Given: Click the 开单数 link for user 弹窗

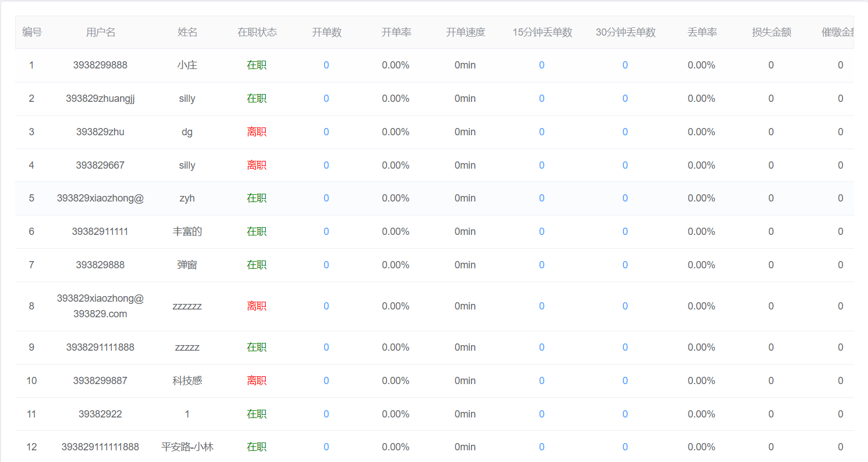Looking at the screenshot, I should click(x=326, y=265).
